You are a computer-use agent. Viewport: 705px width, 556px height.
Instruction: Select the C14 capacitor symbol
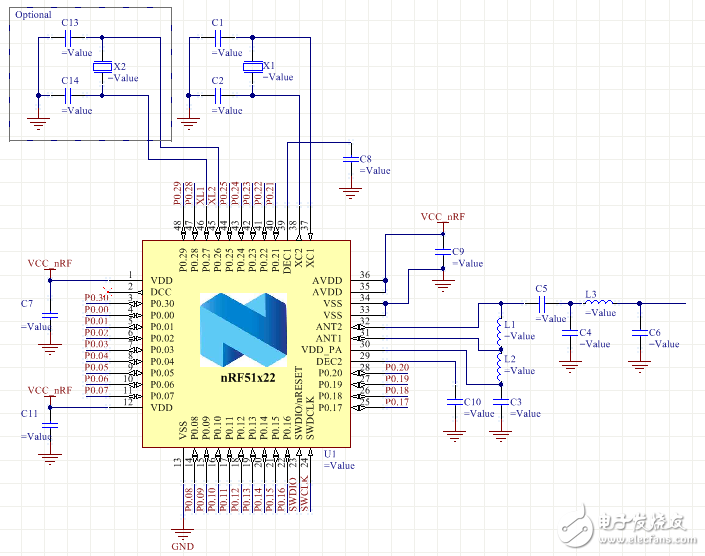(x=68, y=95)
